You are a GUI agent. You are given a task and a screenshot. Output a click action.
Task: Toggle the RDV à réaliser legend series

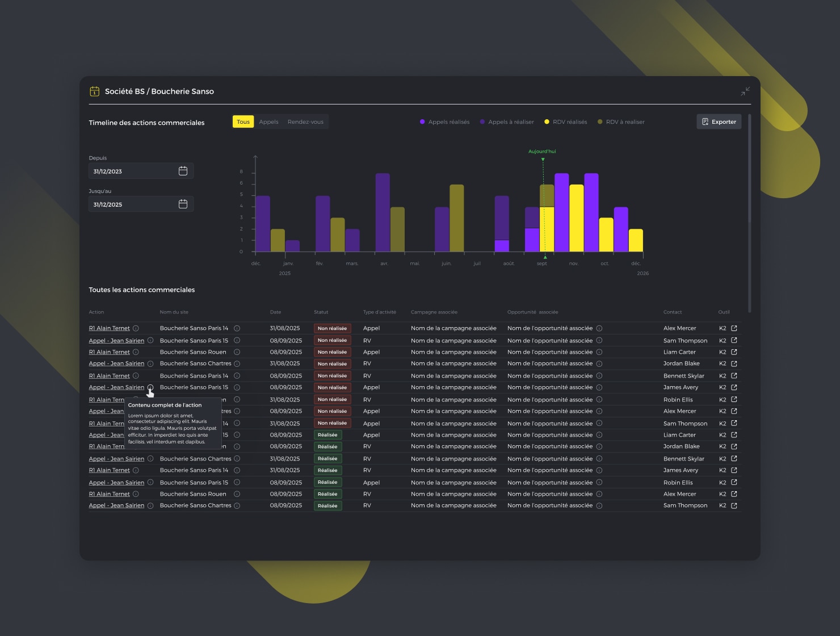(621, 122)
